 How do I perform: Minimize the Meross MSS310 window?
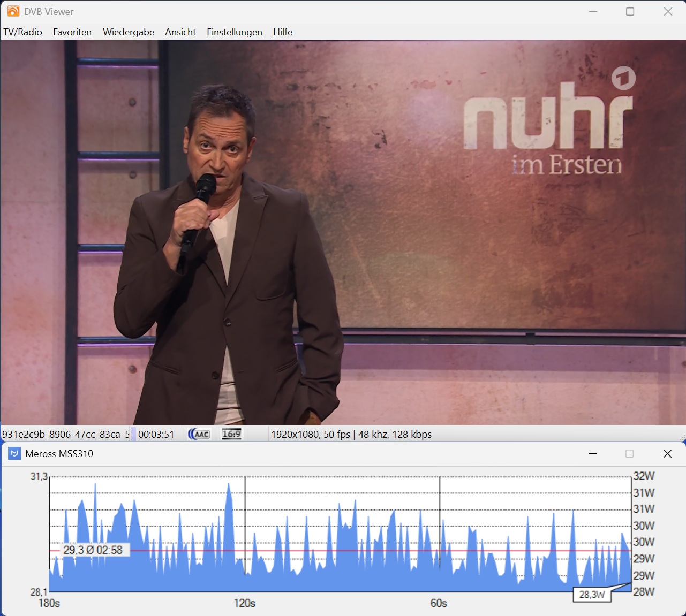592,453
